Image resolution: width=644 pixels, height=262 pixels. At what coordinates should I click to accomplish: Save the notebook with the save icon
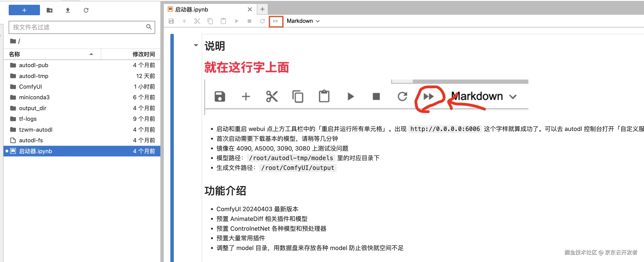pos(171,21)
